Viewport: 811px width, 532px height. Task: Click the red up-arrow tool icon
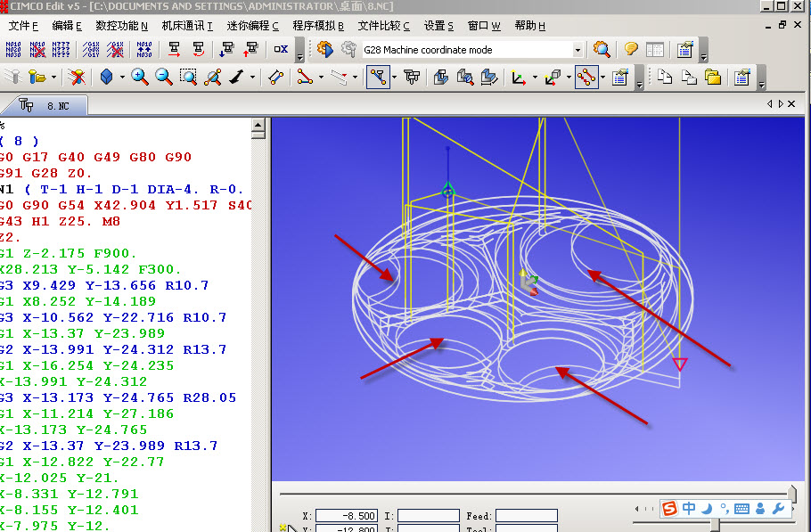click(250, 50)
